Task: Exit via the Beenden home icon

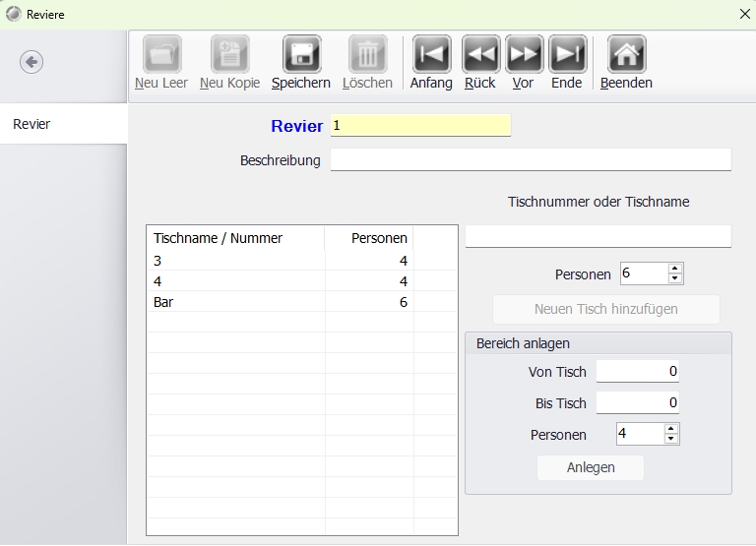Action: [x=626, y=54]
